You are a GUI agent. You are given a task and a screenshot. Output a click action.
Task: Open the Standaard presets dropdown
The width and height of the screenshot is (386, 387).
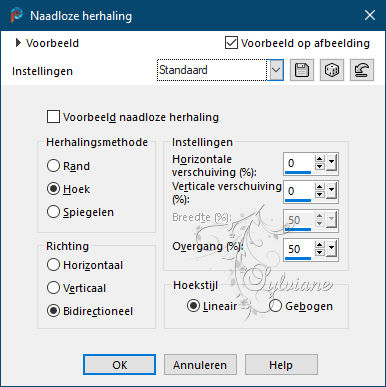276,70
